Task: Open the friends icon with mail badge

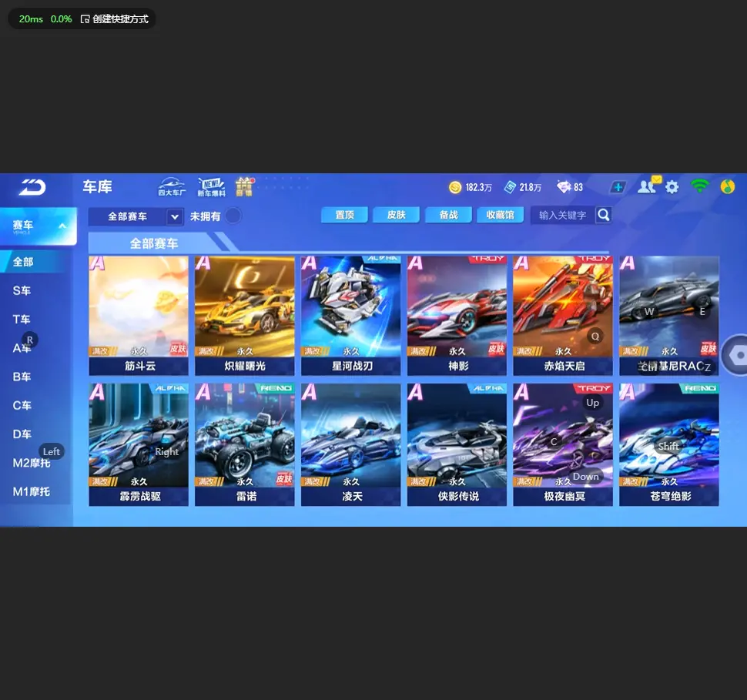Action: pyautogui.click(x=648, y=186)
